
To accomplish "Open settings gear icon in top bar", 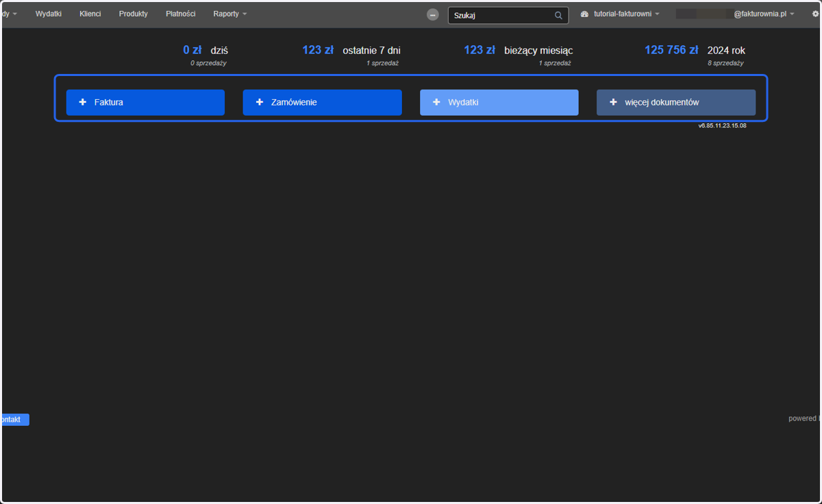I will pos(815,14).
